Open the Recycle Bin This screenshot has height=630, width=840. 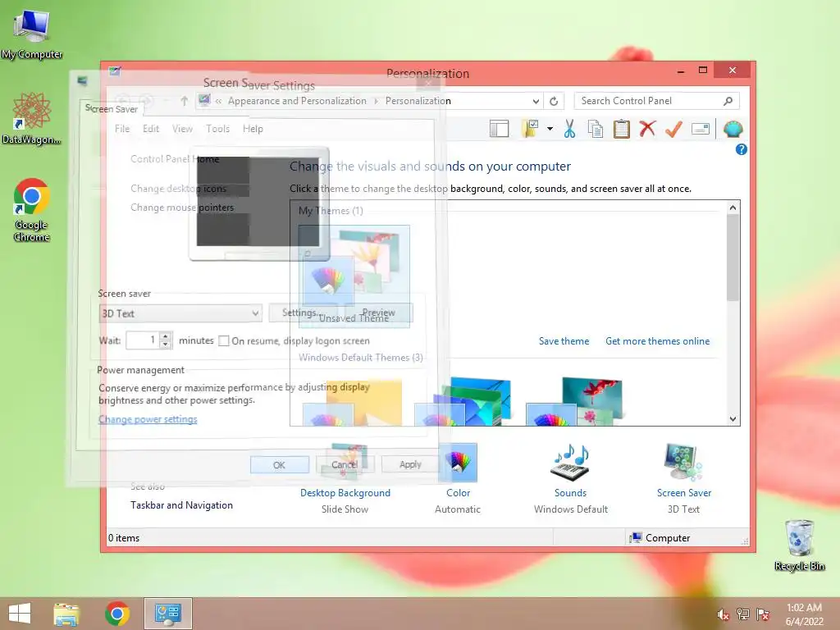click(799, 545)
